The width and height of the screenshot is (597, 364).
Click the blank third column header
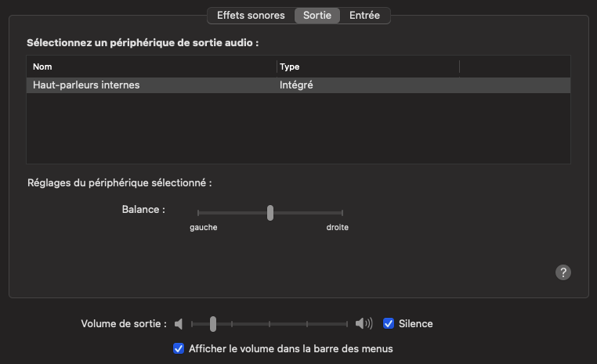pos(514,67)
